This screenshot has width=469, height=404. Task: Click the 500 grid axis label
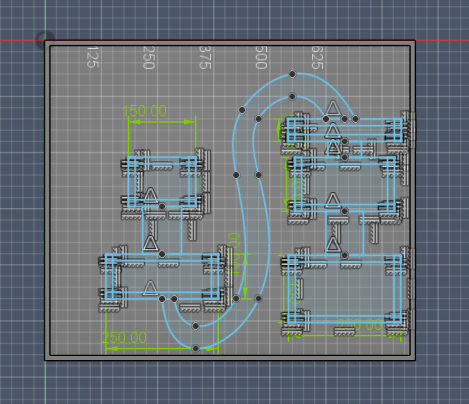(261, 57)
